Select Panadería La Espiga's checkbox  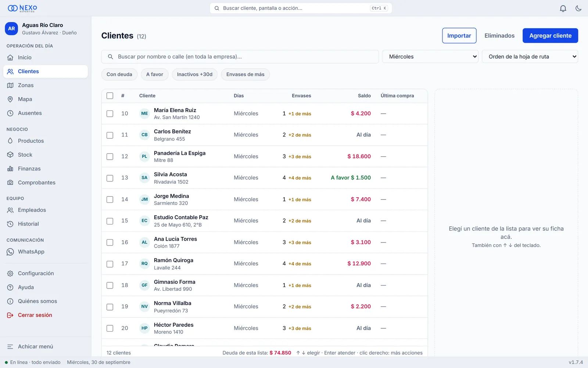[110, 156]
